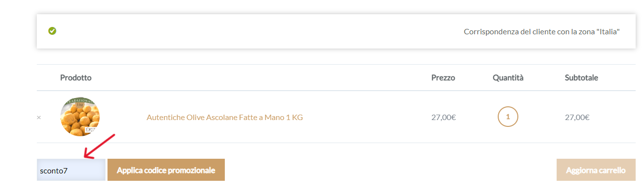Viewport: 644px width, 195px height.
Task: Click the green checkmark success icon
Action: (52, 31)
